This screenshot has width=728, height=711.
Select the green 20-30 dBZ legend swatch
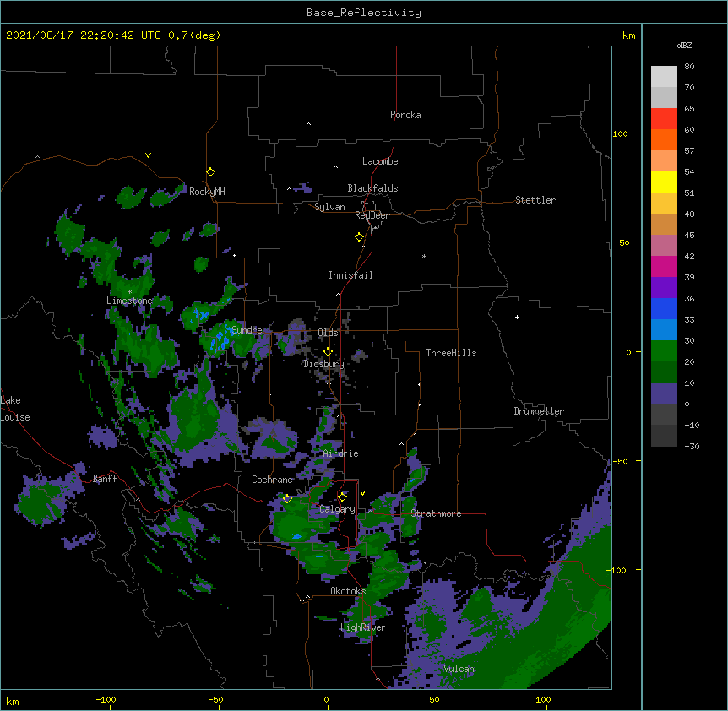click(664, 351)
